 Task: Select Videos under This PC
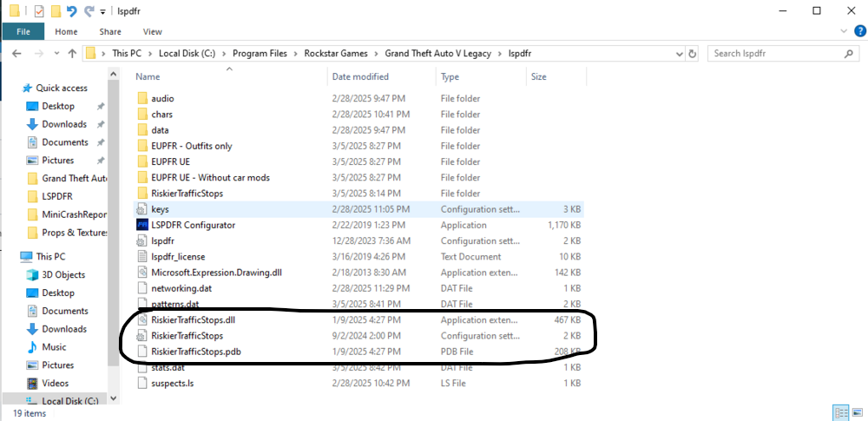click(55, 384)
